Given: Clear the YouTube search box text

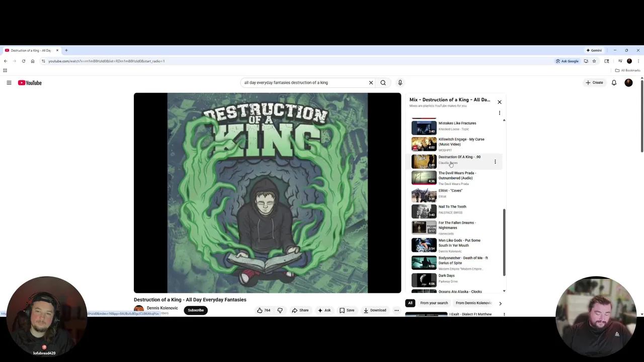Looking at the screenshot, I should 371,82.
